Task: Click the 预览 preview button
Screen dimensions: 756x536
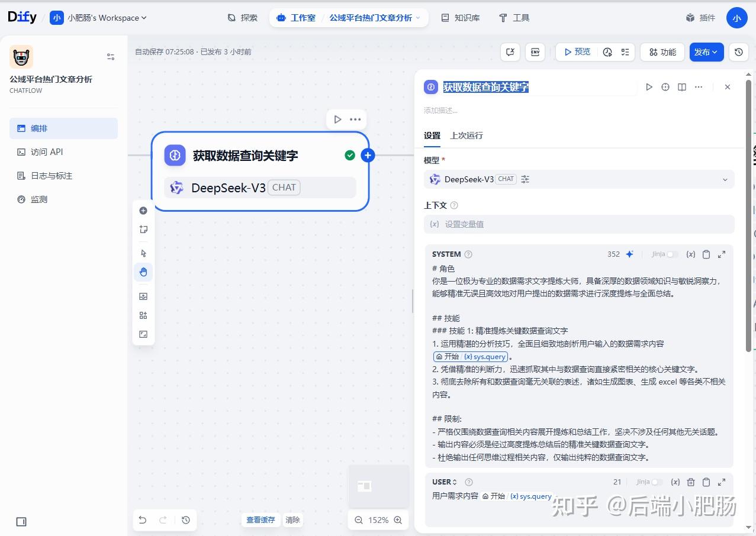Action: [x=577, y=51]
